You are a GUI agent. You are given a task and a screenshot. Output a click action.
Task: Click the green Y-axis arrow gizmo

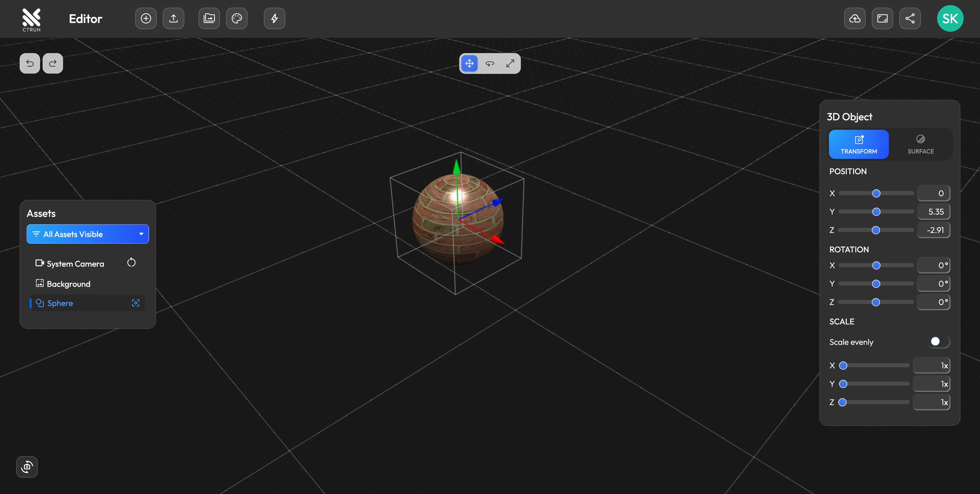[x=457, y=168]
